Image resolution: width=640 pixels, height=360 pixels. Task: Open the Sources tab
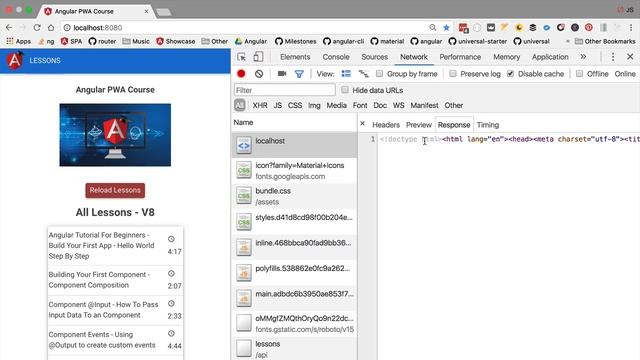[374, 57]
